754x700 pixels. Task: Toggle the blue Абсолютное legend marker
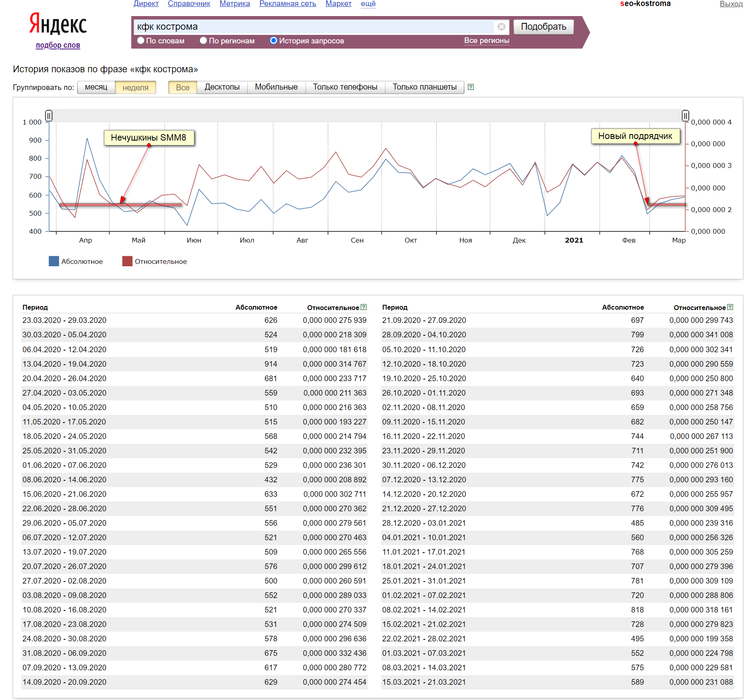[x=54, y=261]
